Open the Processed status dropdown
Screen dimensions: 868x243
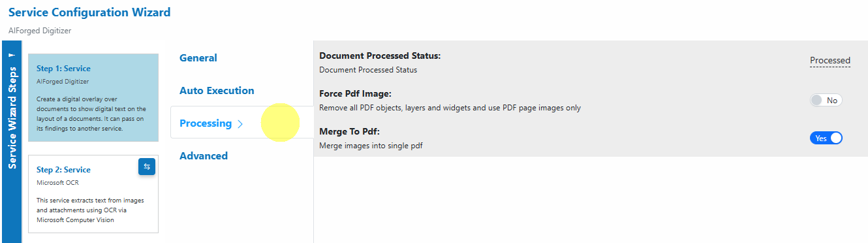click(x=829, y=60)
